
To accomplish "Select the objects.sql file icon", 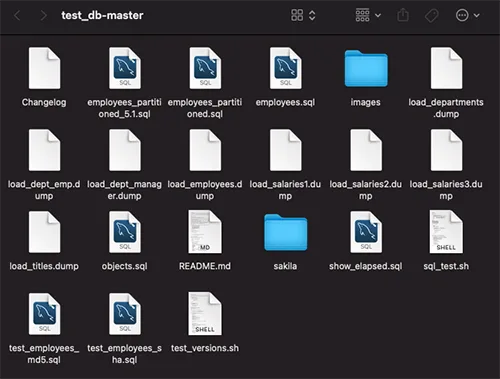I will [125, 232].
